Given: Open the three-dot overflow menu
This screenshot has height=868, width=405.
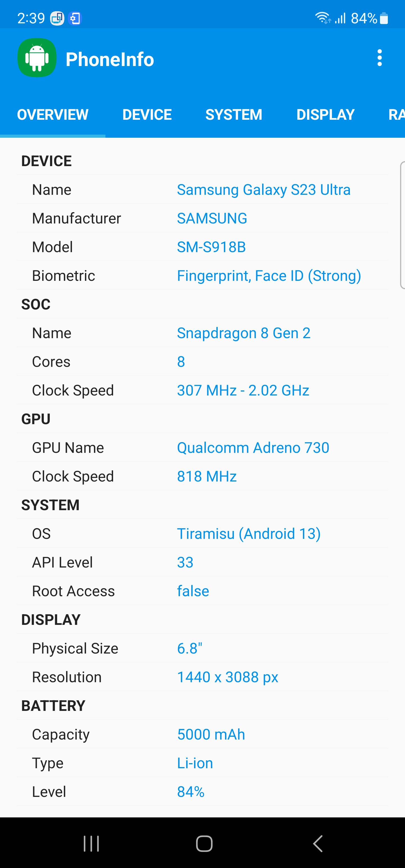Looking at the screenshot, I should [x=379, y=58].
